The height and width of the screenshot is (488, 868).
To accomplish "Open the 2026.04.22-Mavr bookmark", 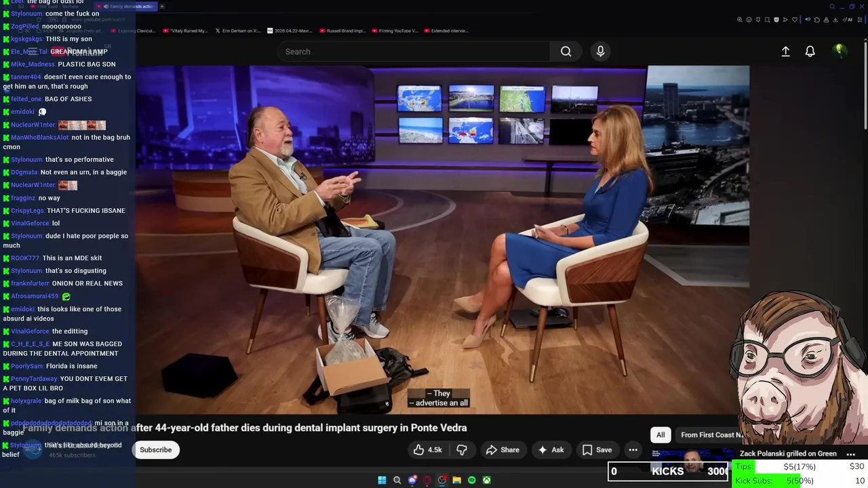I will click(x=290, y=30).
